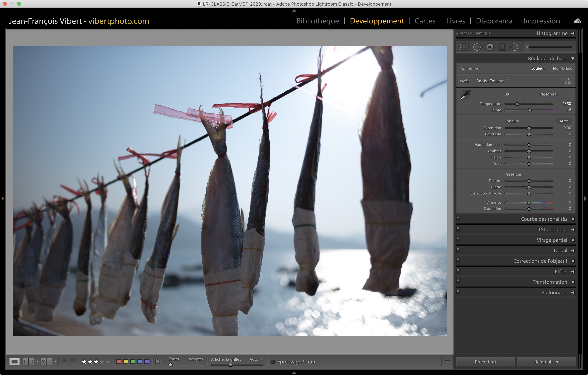Activate the red-eye correction tool
Viewport: 588px width, 375px height.
coord(490,47)
